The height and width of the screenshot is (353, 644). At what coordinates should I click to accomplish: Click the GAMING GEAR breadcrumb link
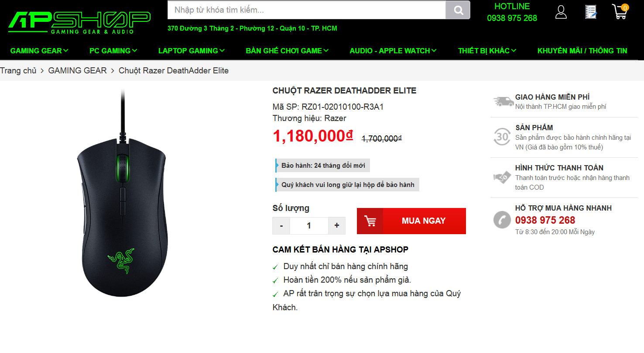coord(78,70)
